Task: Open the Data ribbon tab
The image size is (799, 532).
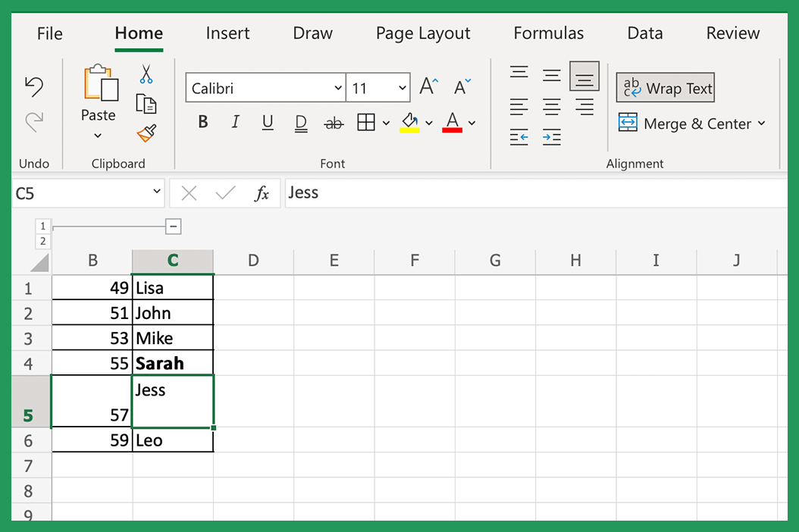Action: [x=644, y=33]
